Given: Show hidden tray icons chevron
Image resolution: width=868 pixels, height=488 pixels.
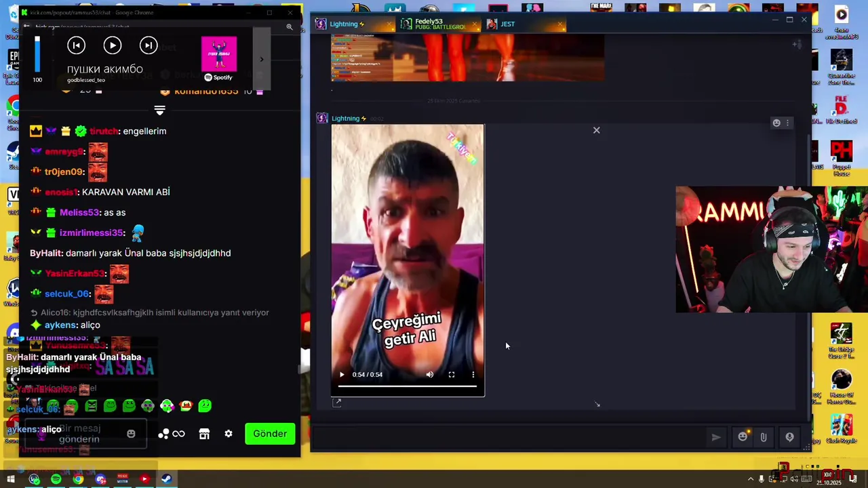Looking at the screenshot, I should [x=751, y=479].
